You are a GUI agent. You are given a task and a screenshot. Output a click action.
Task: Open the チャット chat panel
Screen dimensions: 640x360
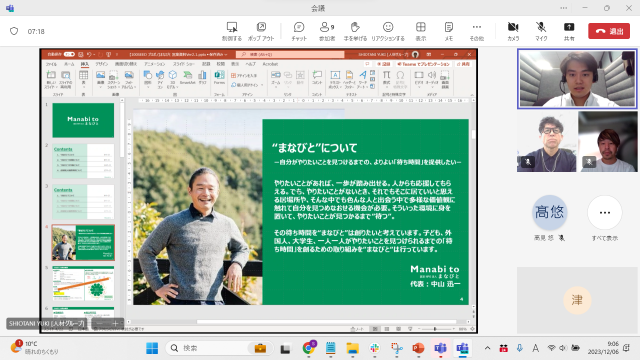click(x=299, y=31)
